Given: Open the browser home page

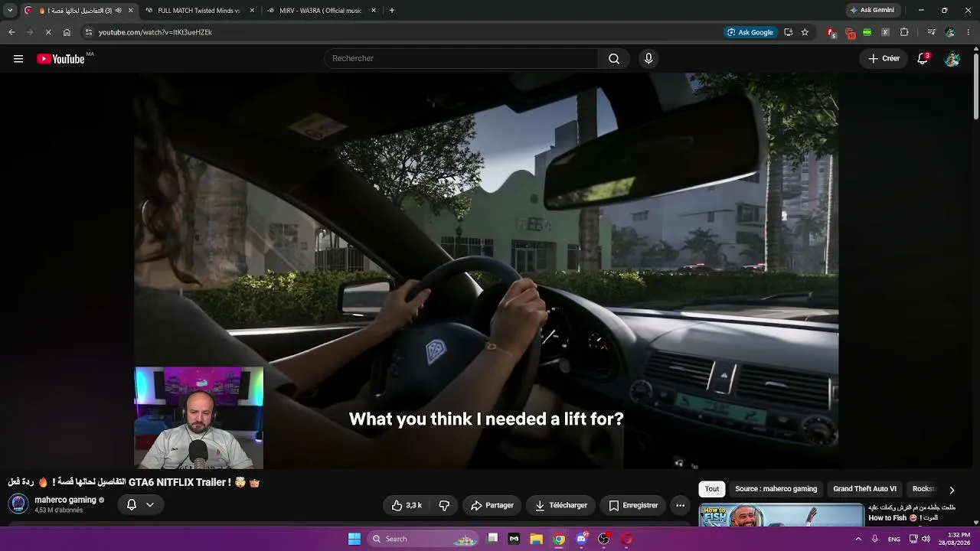Looking at the screenshot, I should tap(67, 32).
